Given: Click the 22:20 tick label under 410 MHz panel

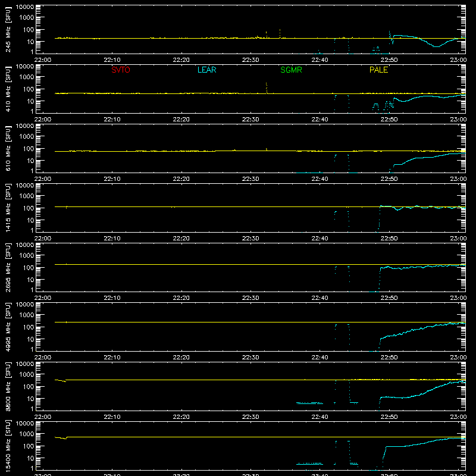Looking at the screenshot, I should [181, 120].
